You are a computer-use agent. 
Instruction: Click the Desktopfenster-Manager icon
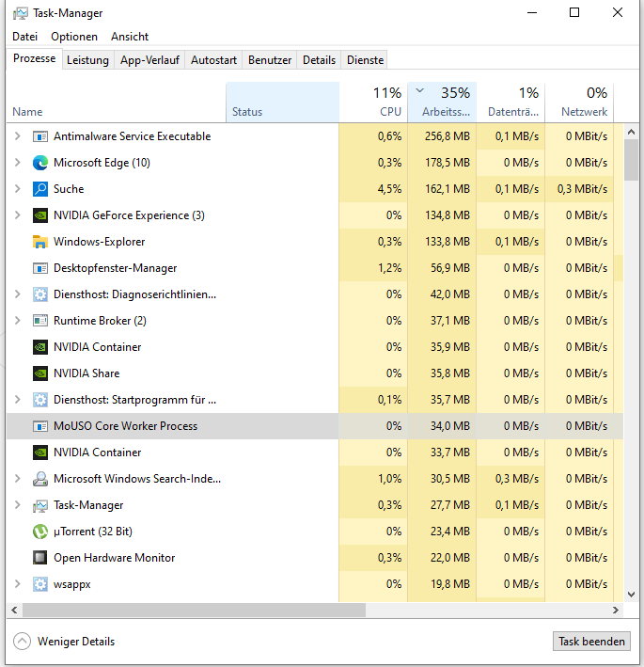(40, 268)
